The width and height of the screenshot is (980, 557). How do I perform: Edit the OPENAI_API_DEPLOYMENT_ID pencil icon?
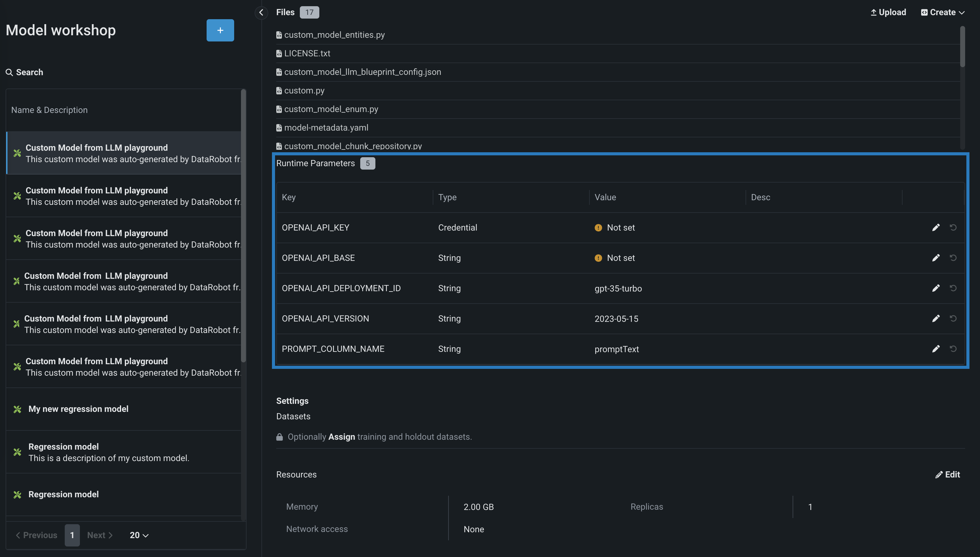(936, 288)
